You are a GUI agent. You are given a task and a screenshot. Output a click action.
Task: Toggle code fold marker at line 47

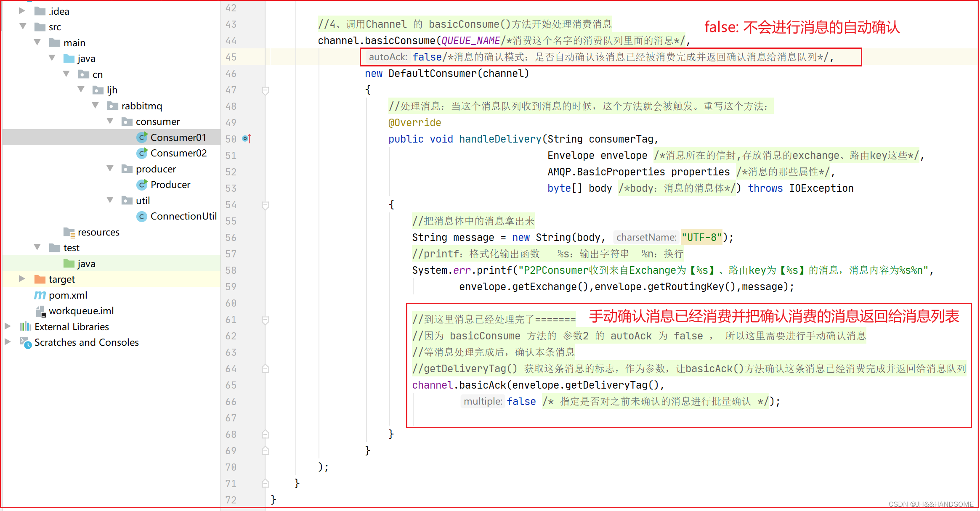(x=266, y=90)
